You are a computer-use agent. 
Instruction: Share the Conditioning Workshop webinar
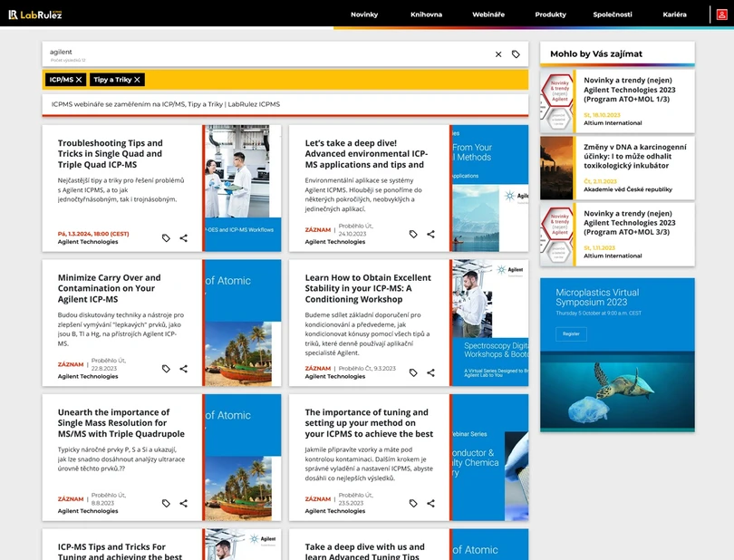[x=430, y=372]
